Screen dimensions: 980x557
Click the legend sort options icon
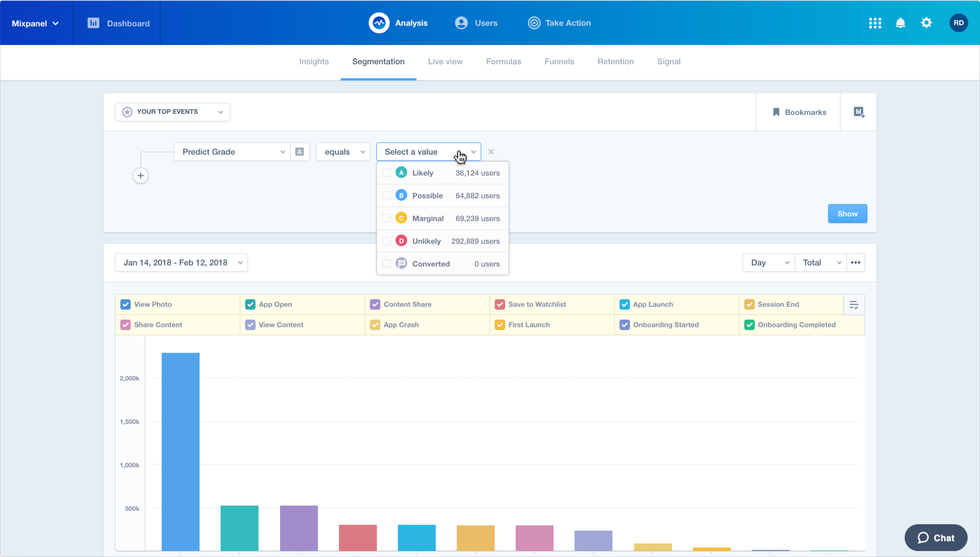(853, 305)
